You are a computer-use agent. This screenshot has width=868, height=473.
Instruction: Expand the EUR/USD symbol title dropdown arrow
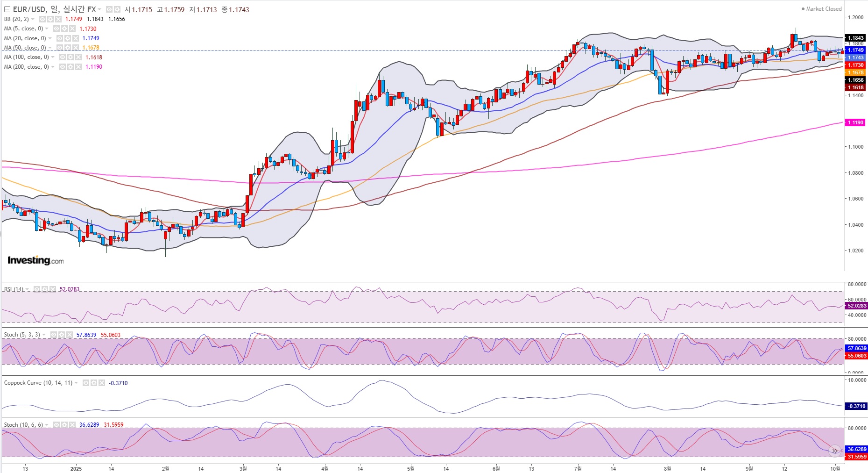tap(99, 9)
